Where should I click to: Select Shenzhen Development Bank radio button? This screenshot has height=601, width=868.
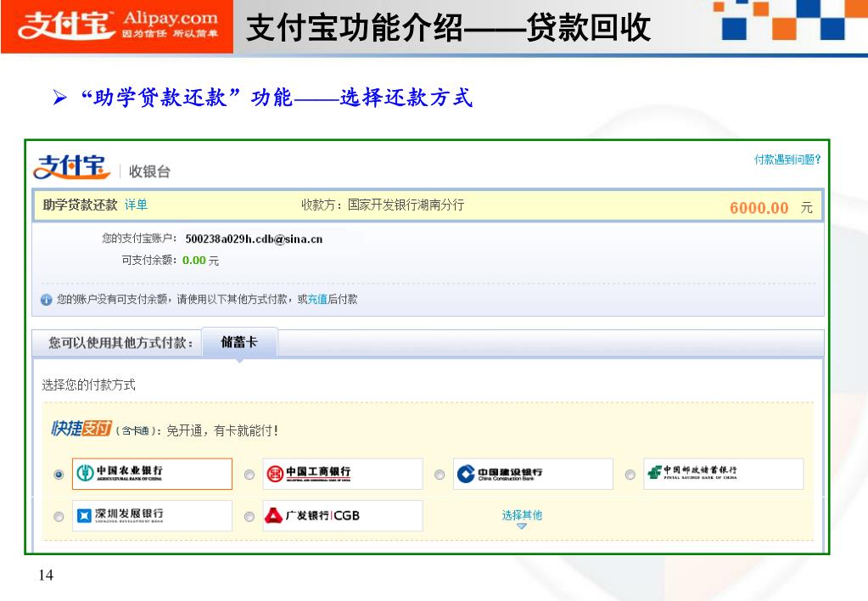click(59, 517)
